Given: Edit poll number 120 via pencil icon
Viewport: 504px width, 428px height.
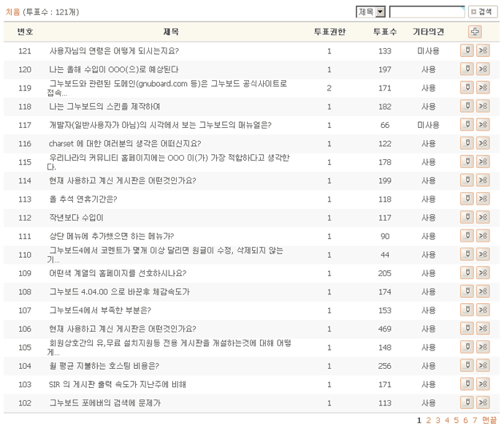Looking at the screenshot, I should (x=467, y=69).
